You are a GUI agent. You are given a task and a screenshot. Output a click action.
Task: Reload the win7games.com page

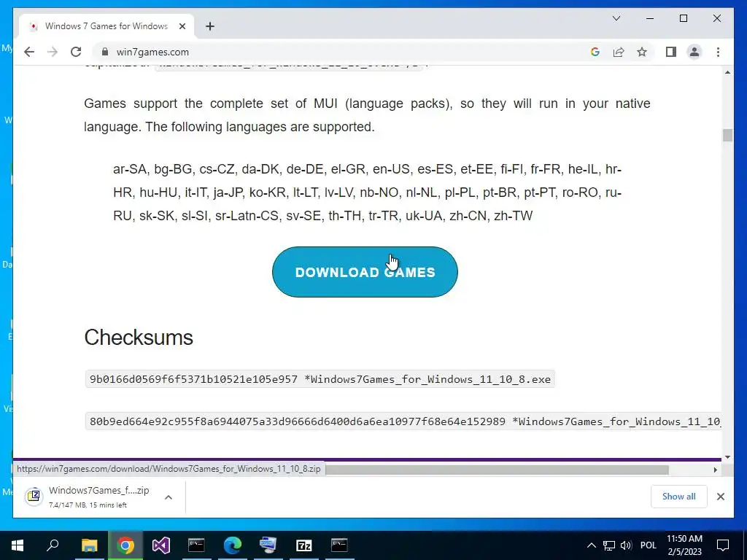point(76,52)
